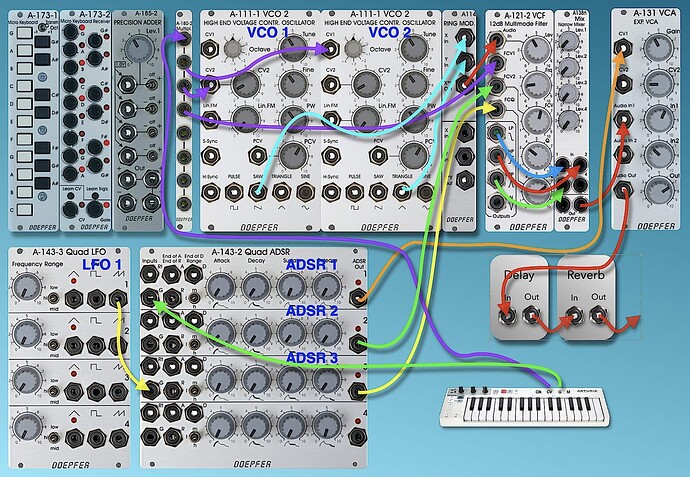Click LFO 1 Frequency knob
The image size is (690, 477).
(27, 287)
